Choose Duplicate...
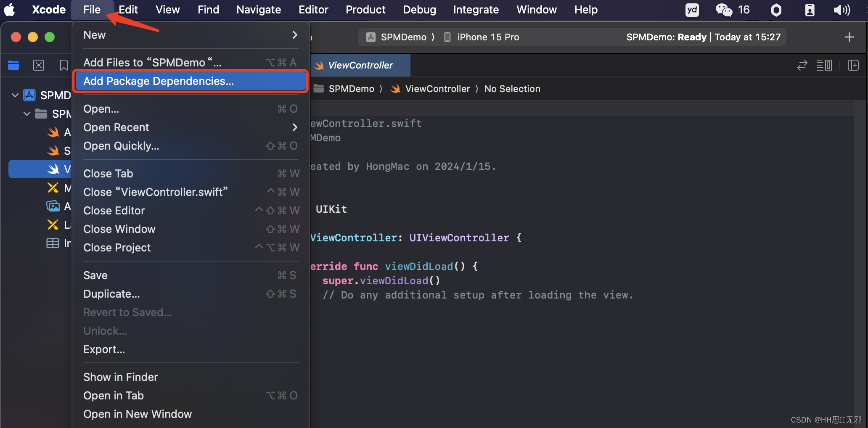 pyautogui.click(x=191, y=294)
